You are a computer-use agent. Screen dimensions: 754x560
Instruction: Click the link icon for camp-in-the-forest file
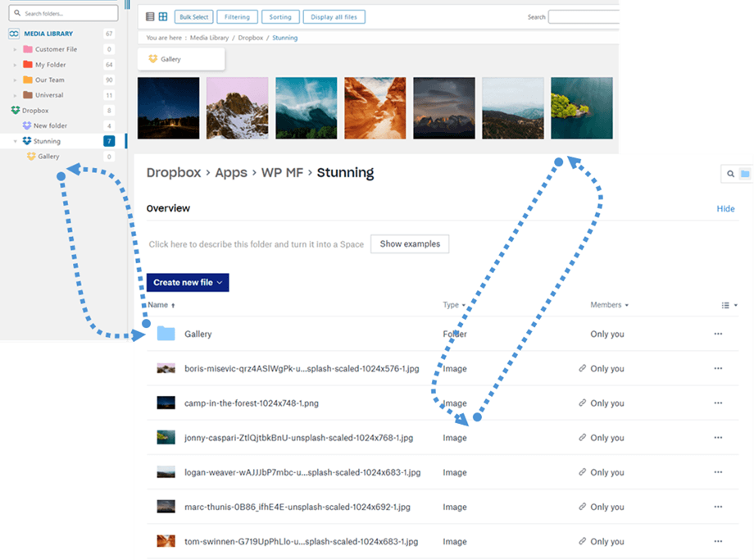coord(583,403)
